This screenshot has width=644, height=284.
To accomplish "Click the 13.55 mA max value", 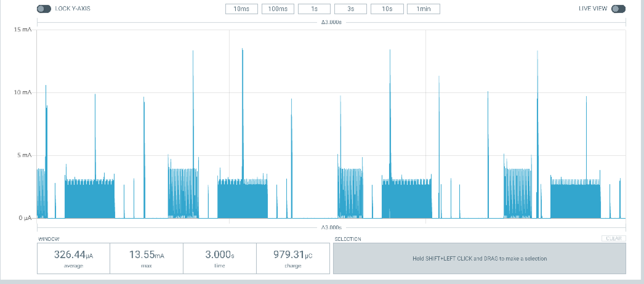I will tap(147, 255).
